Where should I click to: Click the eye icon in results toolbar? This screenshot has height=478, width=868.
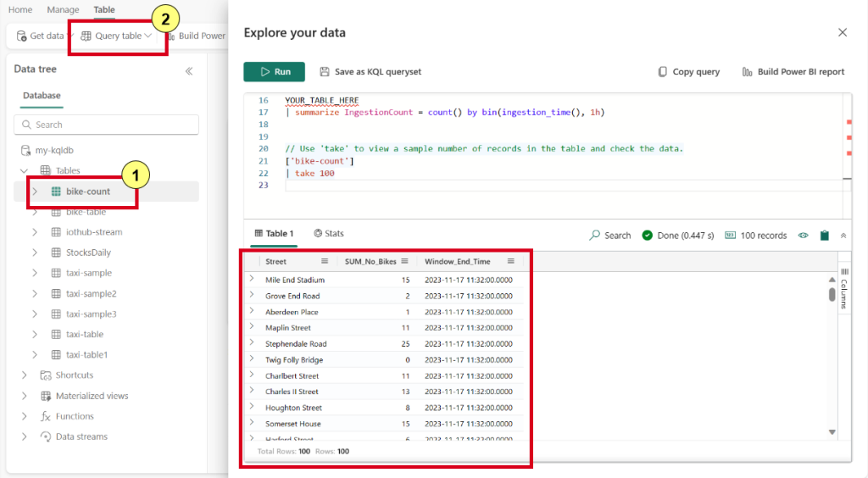(804, 236)
